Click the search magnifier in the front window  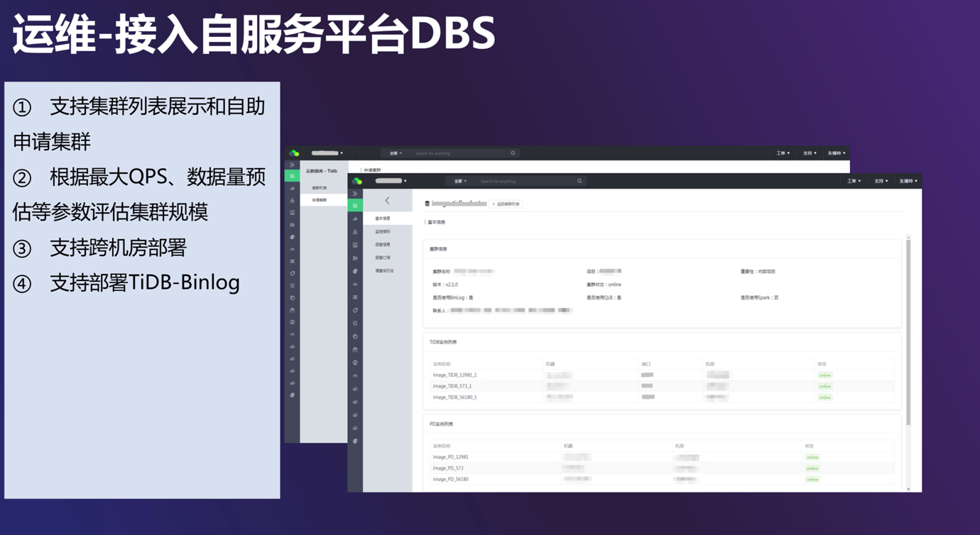(x=579, y=181)
